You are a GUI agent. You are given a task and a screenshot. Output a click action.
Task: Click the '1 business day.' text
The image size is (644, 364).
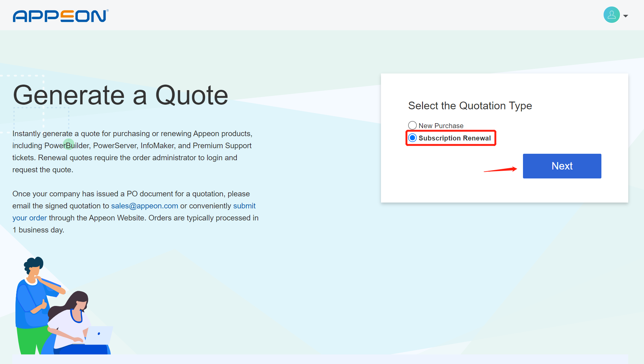38,230
